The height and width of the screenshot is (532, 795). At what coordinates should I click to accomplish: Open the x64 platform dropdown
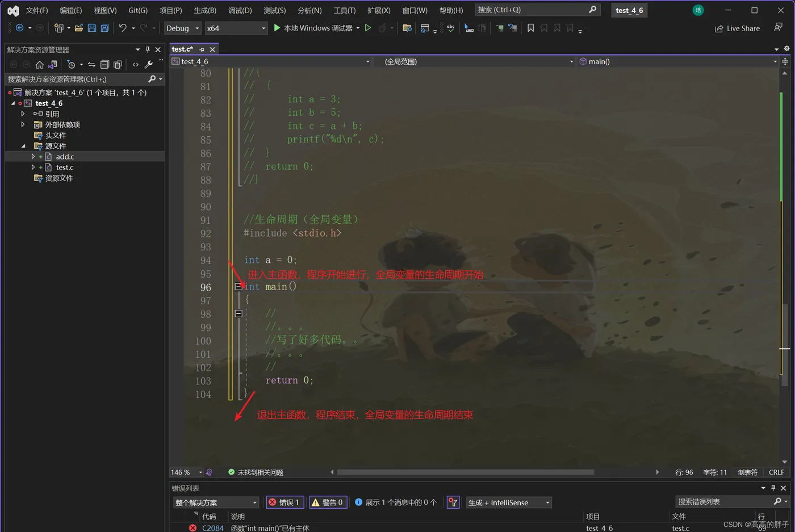tap(236, 28)
